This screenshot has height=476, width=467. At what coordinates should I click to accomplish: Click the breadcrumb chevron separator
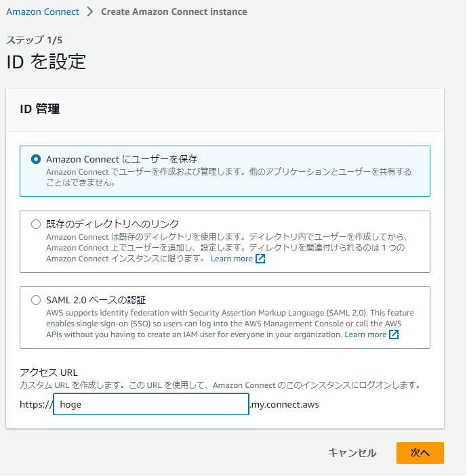pos(89,12)
